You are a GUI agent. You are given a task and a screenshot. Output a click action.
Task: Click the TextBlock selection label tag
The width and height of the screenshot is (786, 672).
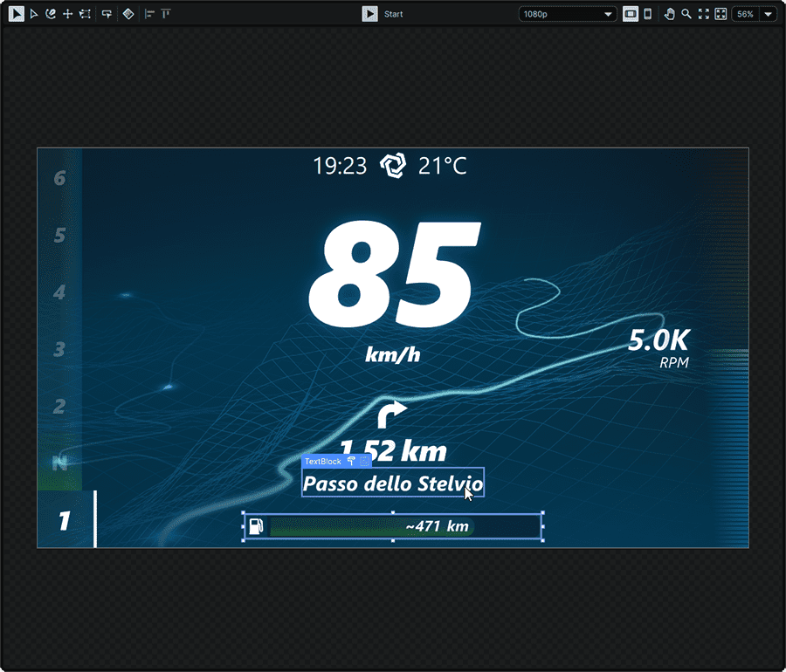click(323, 461)
